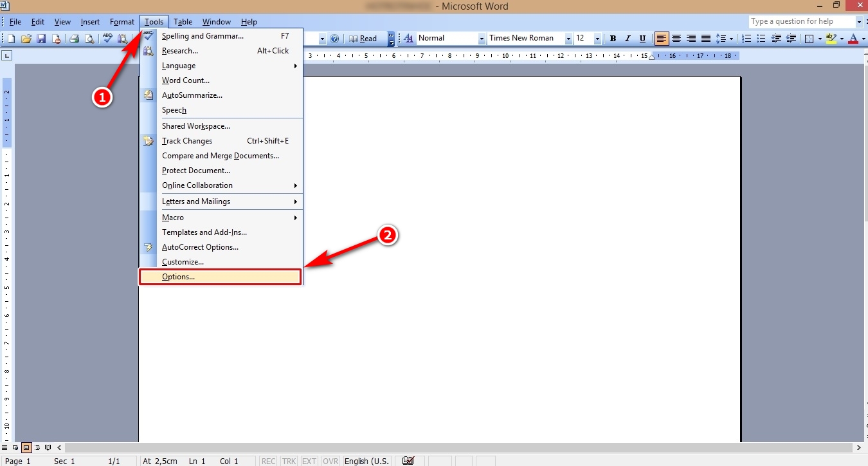Click the Line Spacing icon

click(x=721, y=39)
